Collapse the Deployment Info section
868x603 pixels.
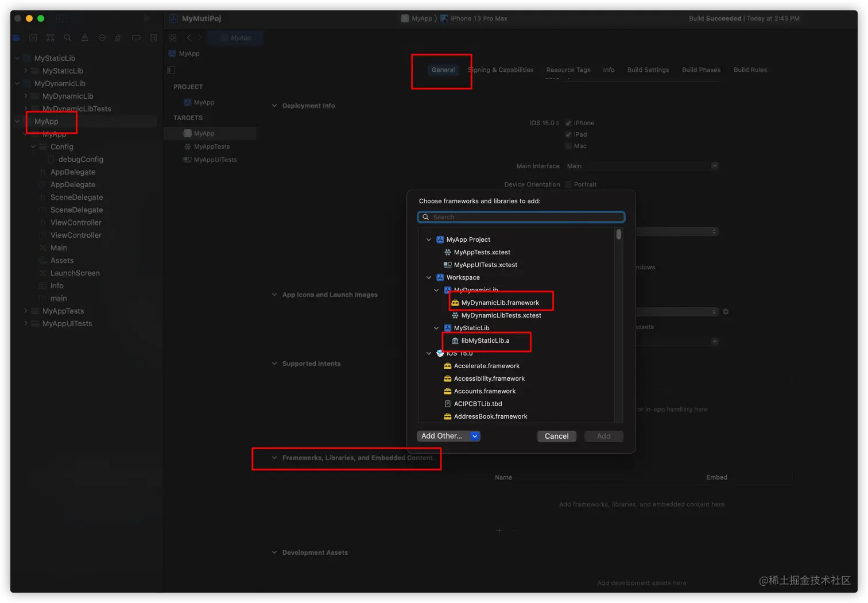[x=274, y=106]
